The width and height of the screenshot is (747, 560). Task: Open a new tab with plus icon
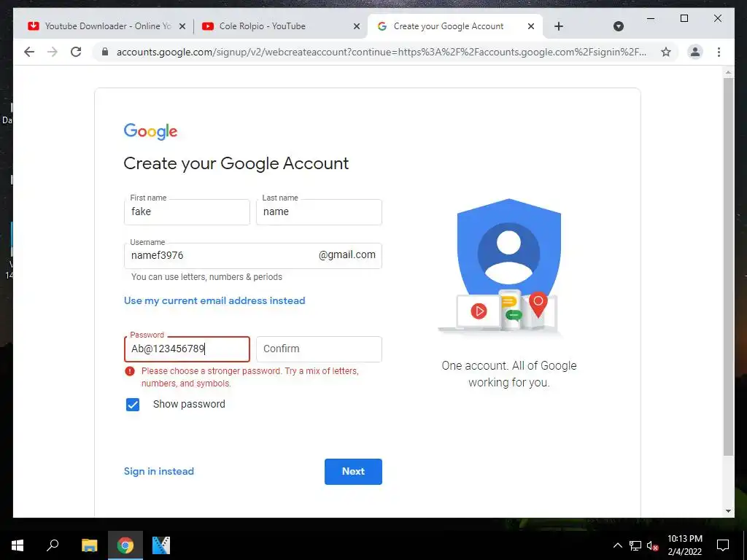[x=559, y=26]
